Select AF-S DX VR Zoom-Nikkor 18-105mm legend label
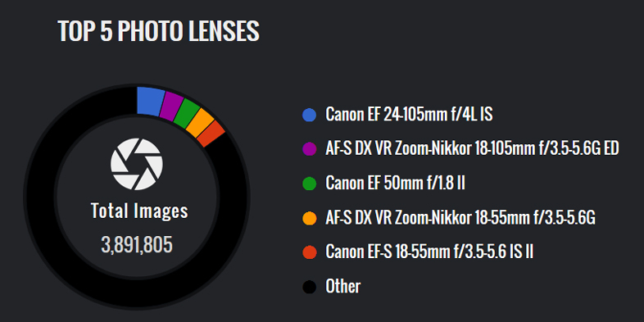The width and height of the screenshot is (644, 322). 472,148
